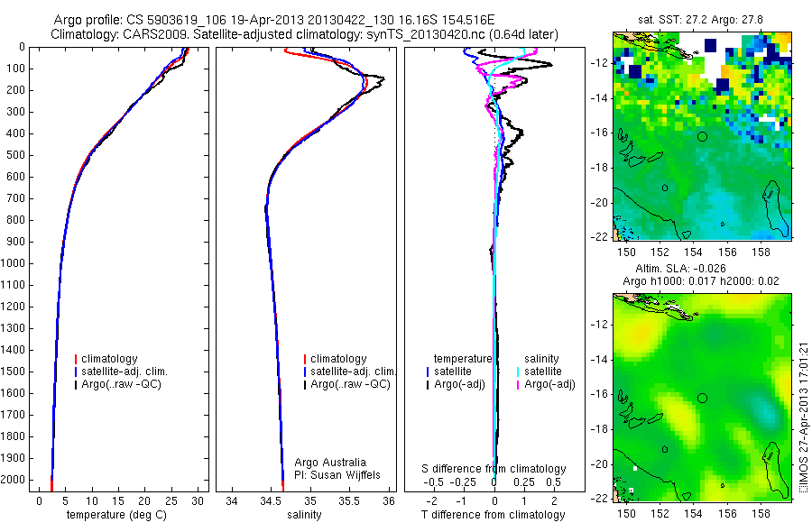Click the float position circle on SST map
The height and width of the screenshot is (523, 812).
tap(702, 137)
